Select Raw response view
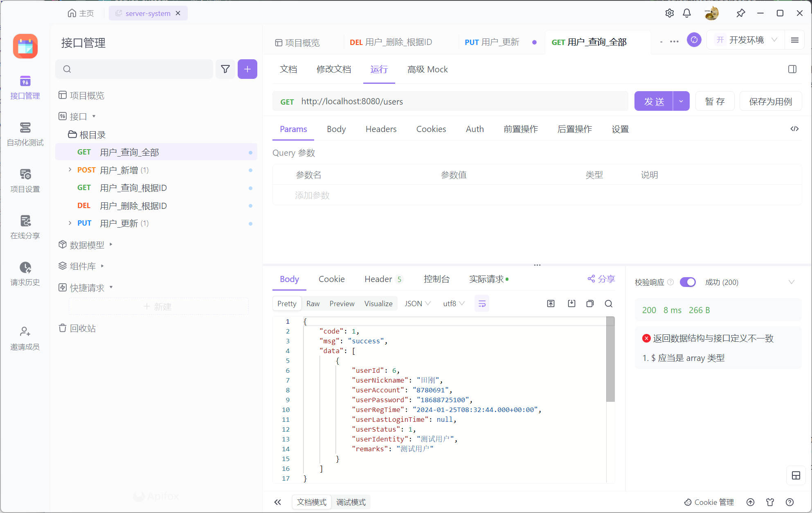Screen dimensions: 812x513 pos(313,304)
